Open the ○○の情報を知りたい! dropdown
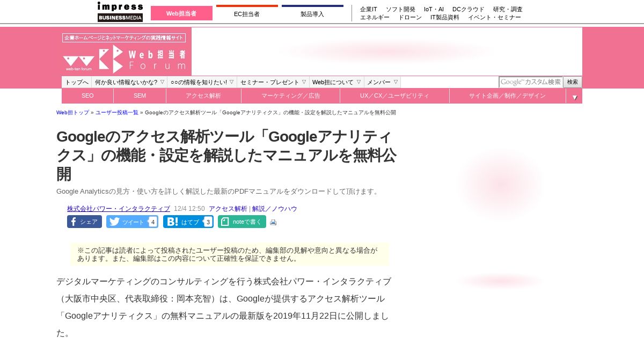The height and width of the screenshot is (338, 644). click(x=202, y=82)
